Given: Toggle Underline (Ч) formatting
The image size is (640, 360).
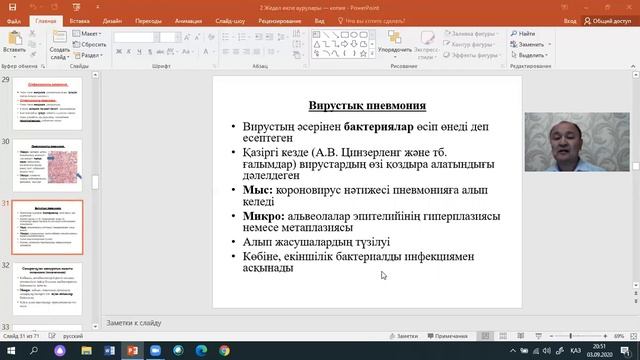Looking at the screenshot, I should (139, 51).
